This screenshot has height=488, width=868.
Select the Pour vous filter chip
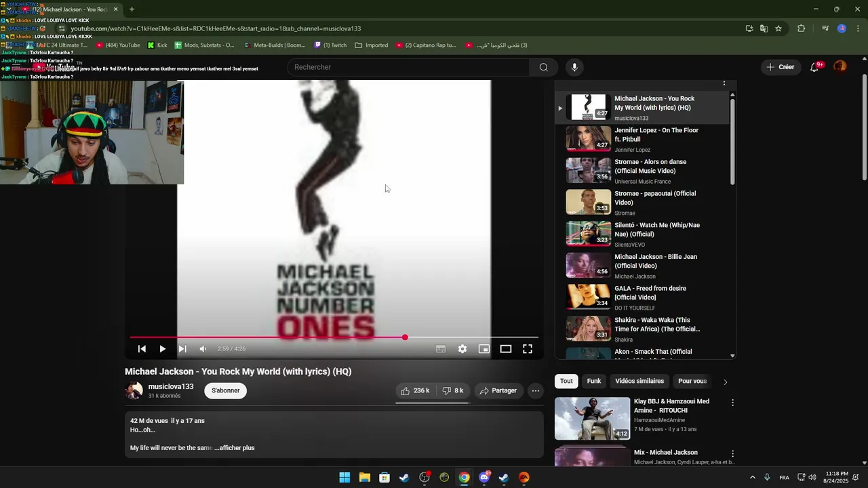pyautogui.click(x=692, y=381)
